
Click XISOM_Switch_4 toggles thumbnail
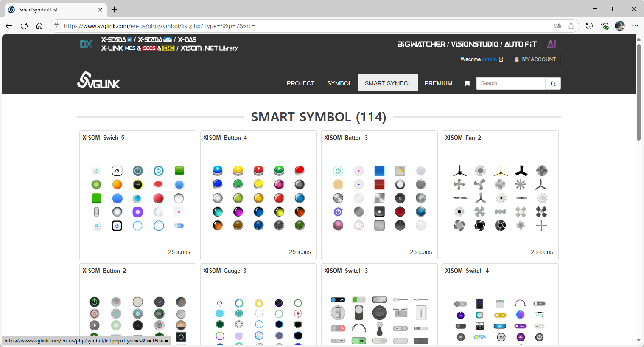click(500, 321)
